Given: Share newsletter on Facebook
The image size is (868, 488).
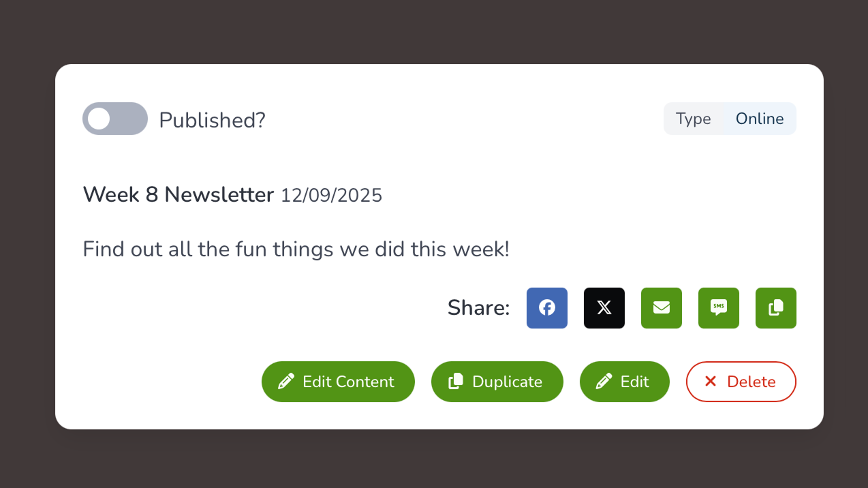Looking at the screenshot, I should pyautogui.click(x=546, y=308).
